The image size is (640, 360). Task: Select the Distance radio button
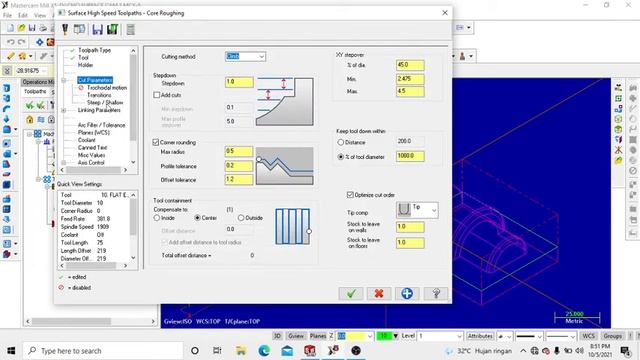[341, 142]
